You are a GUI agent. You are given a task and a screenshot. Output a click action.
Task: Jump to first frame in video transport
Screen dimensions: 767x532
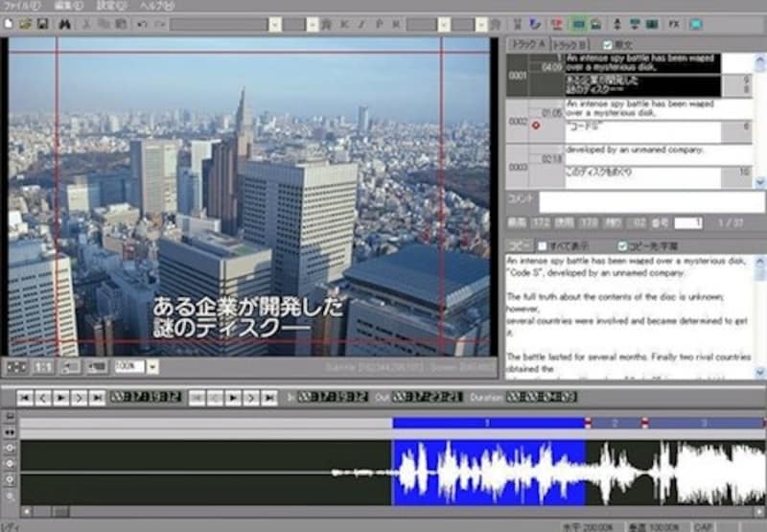point(25,398)
